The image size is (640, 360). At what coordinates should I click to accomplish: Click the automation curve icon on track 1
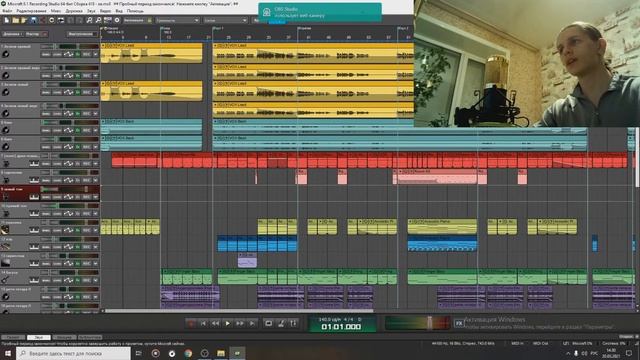pos(68,54)
